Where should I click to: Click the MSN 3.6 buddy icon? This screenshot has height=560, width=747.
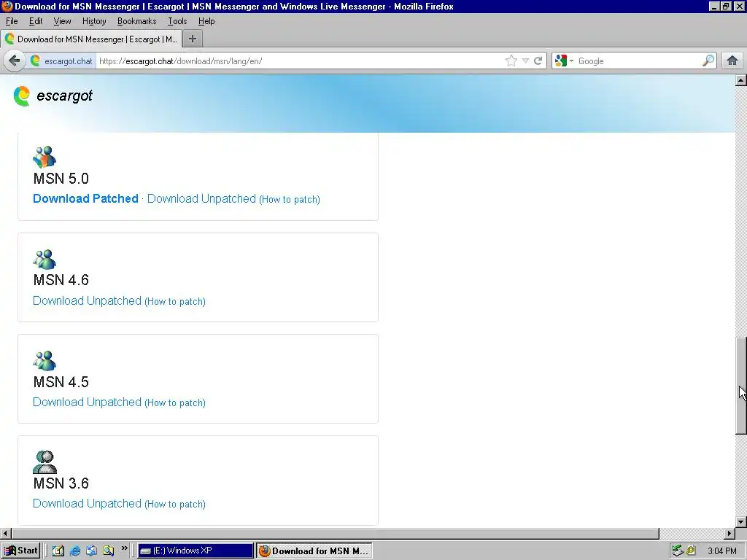coord(44,462)
